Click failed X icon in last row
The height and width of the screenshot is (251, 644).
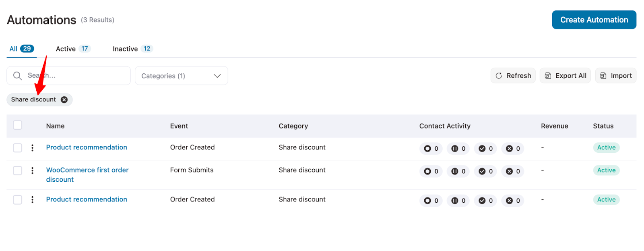[509, 201]
